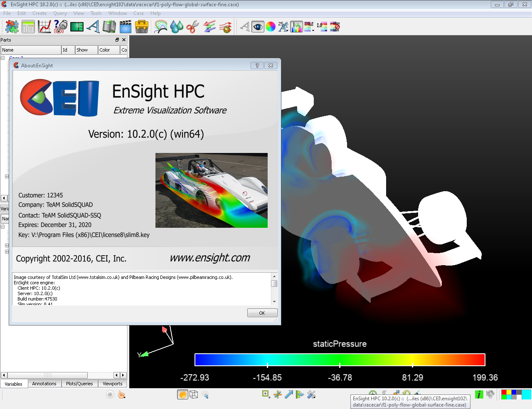
Task: Sort Parts list by Name column header
Action: (x=31, y=50)
